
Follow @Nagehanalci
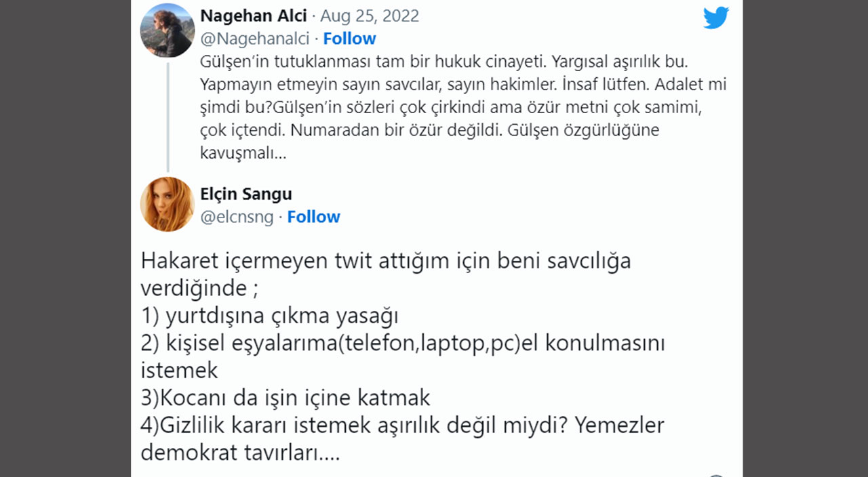pyautogui.click(x=349, y=39)
